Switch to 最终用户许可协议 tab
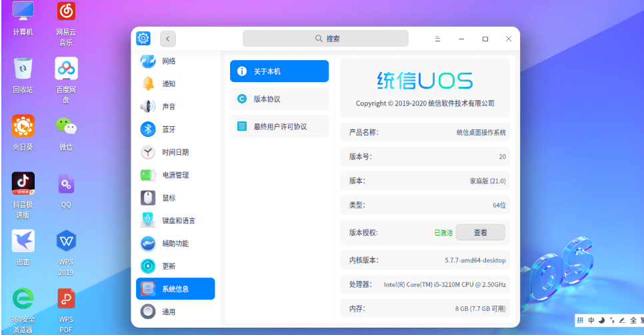Viewport: 644px width, 335px height. pyautogui.click(x=279, y=127)
